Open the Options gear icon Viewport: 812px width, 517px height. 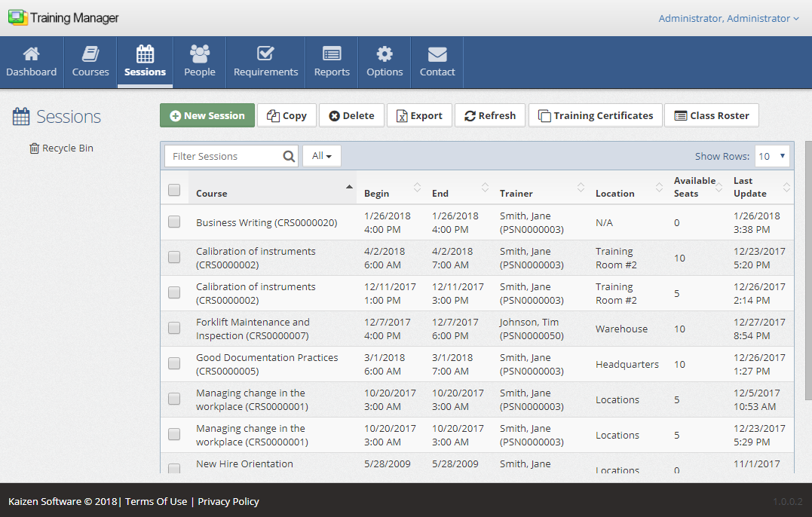pos(385,54)
